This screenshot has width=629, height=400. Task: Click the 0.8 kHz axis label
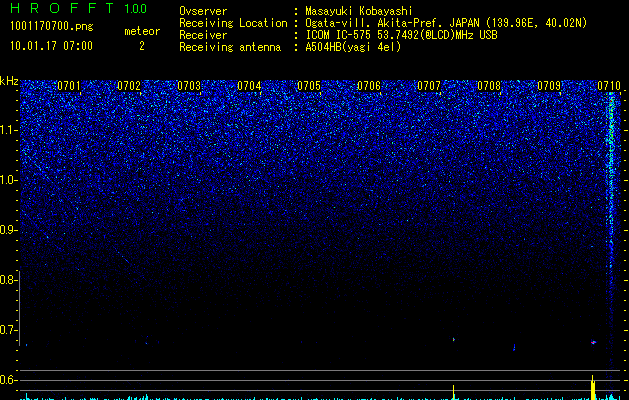coord(8,280)
